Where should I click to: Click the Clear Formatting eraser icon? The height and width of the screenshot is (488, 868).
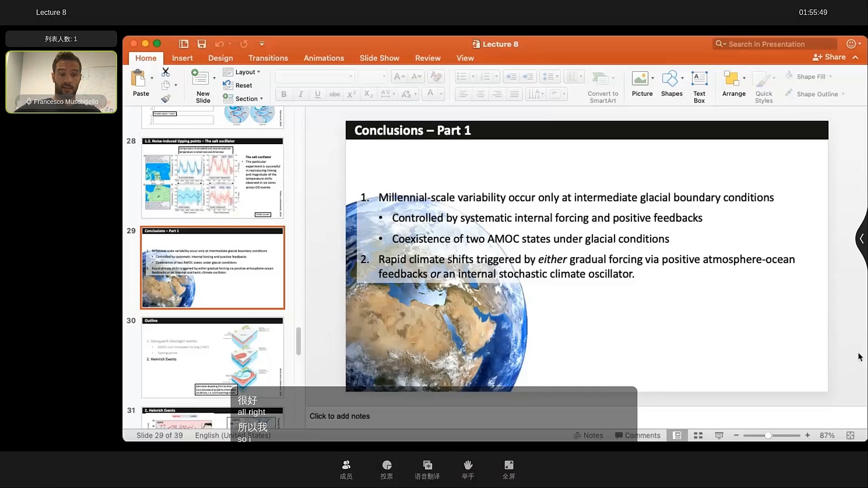click(436, 76)
